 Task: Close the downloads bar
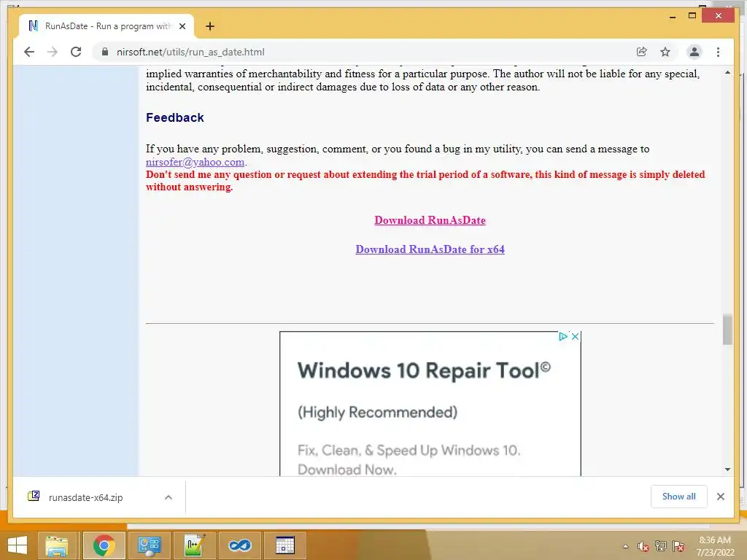pyautogui.click(x=720, y=496)
